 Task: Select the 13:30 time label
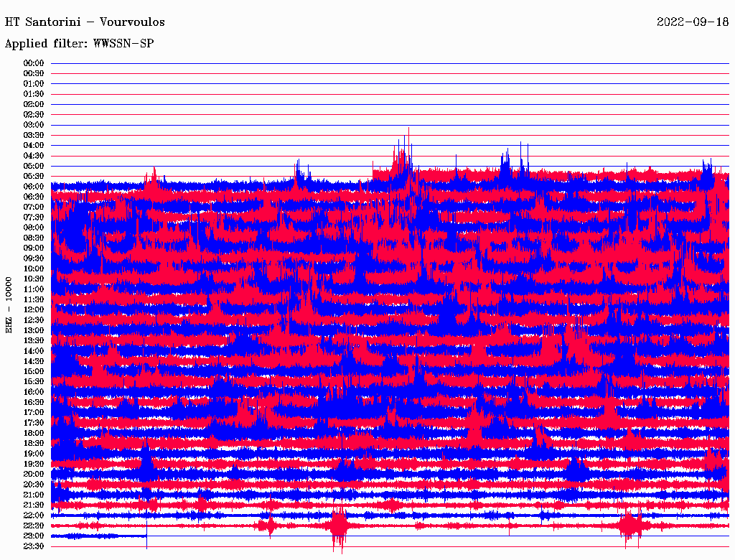[x=34, y=340]
